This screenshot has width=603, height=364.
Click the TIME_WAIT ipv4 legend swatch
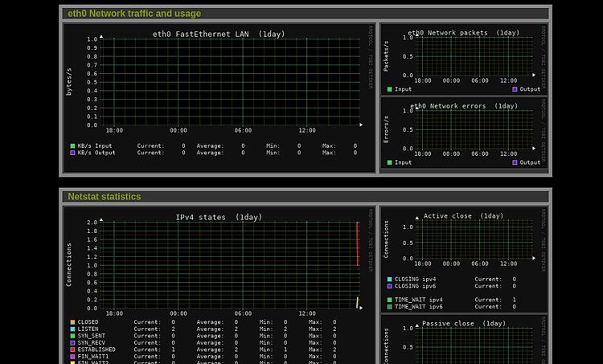click(x=390, y=300)
